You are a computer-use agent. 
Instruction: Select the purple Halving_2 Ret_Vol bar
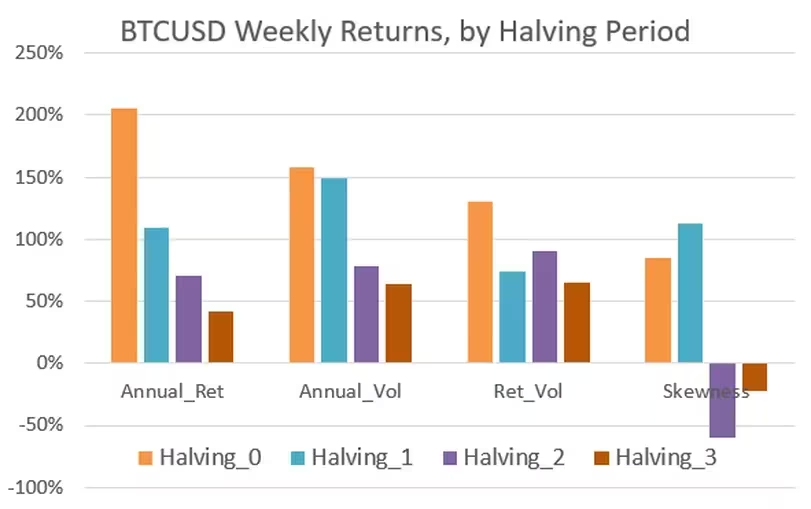tap(544, 306)
